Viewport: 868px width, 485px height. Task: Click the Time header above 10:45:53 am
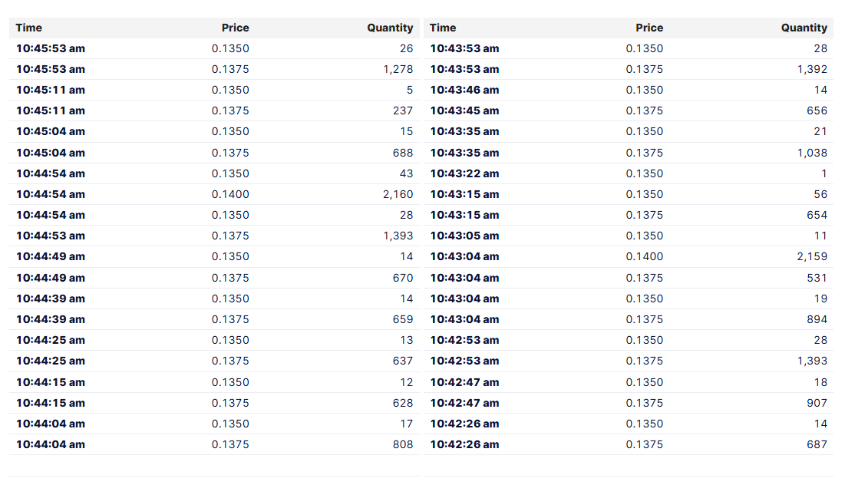pyautogui.click(x=29, y=28)
